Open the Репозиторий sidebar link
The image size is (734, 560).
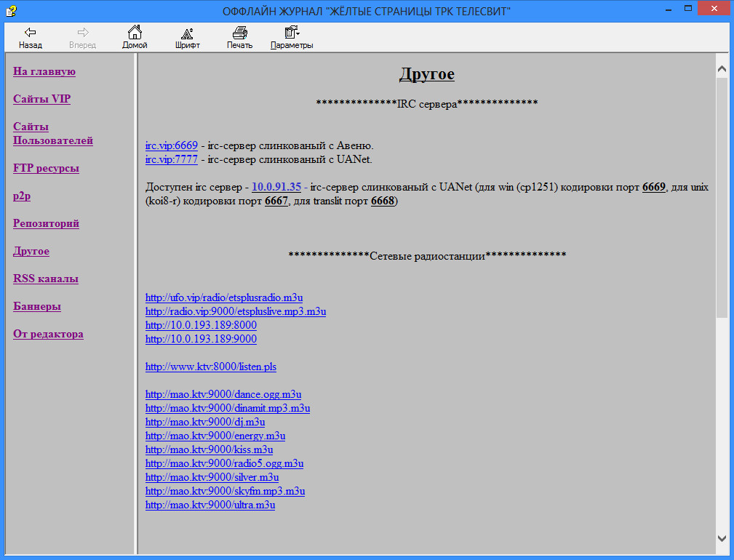46,223
